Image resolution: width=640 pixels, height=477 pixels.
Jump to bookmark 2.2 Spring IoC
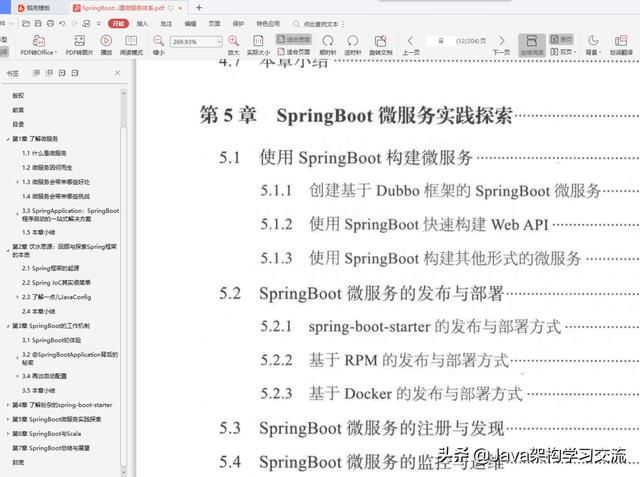[56, 282]
